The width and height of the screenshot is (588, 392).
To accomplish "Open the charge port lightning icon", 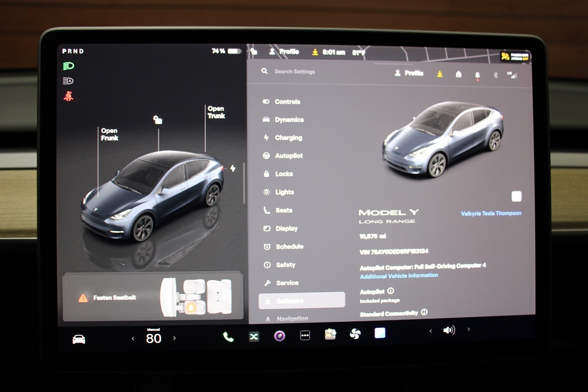I will 233,168.
